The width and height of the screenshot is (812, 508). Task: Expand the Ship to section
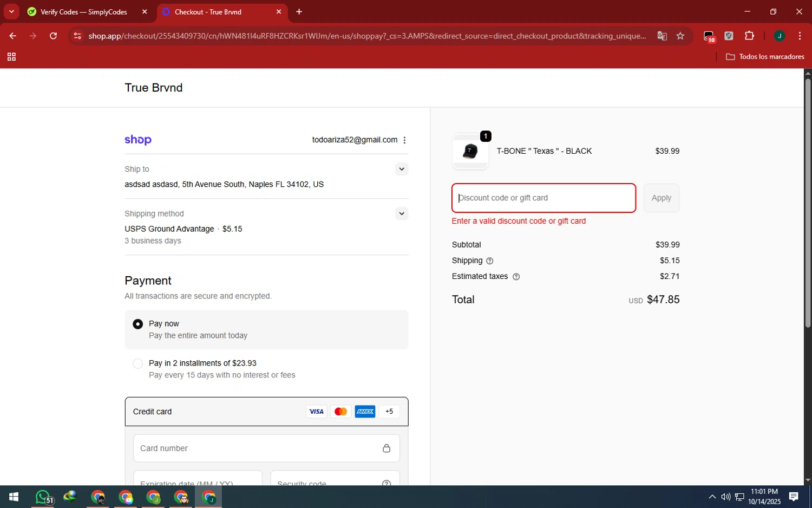click(x=401, y=169)
